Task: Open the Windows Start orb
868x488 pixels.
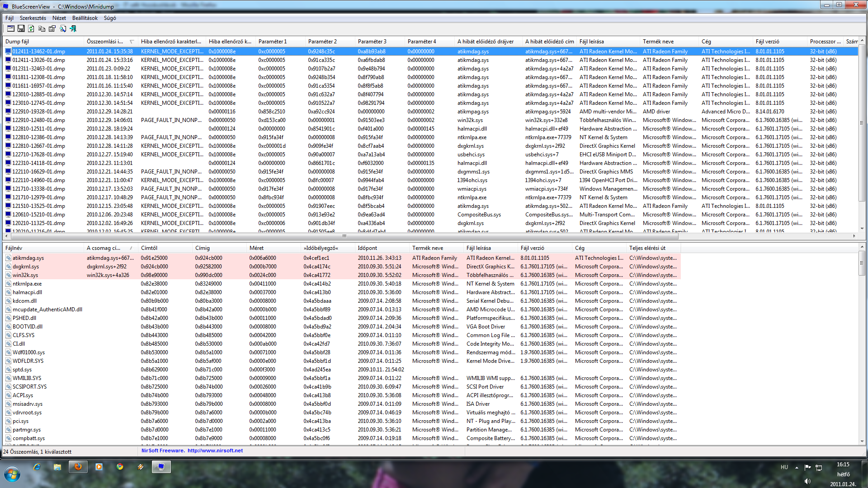Action: [x=12, y=474]
